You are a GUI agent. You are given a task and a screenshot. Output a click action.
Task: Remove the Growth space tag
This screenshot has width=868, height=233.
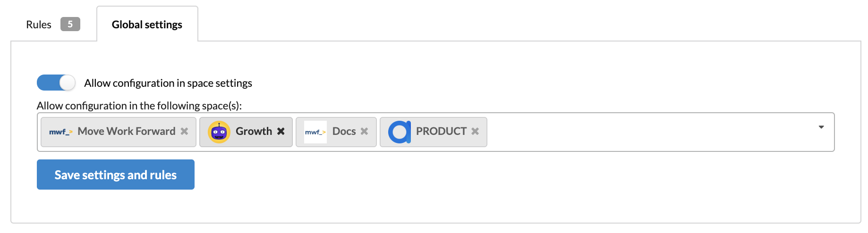click(281, 132)
